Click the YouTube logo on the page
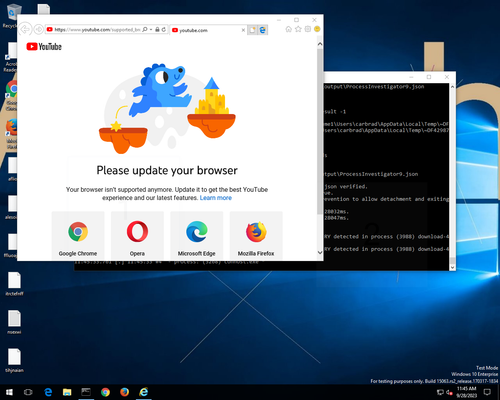The height and width of the screenshot is (400, 500). tap(44, 47)
